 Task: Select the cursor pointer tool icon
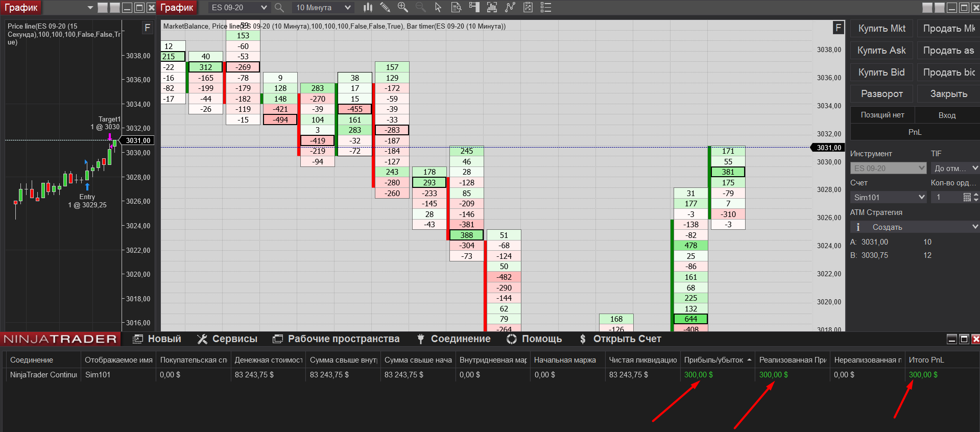pyautogui.click(x=438, y=7)
